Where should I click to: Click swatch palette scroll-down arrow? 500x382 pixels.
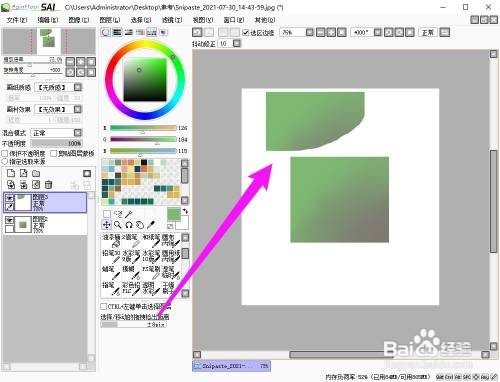click(x=184, y=200)
